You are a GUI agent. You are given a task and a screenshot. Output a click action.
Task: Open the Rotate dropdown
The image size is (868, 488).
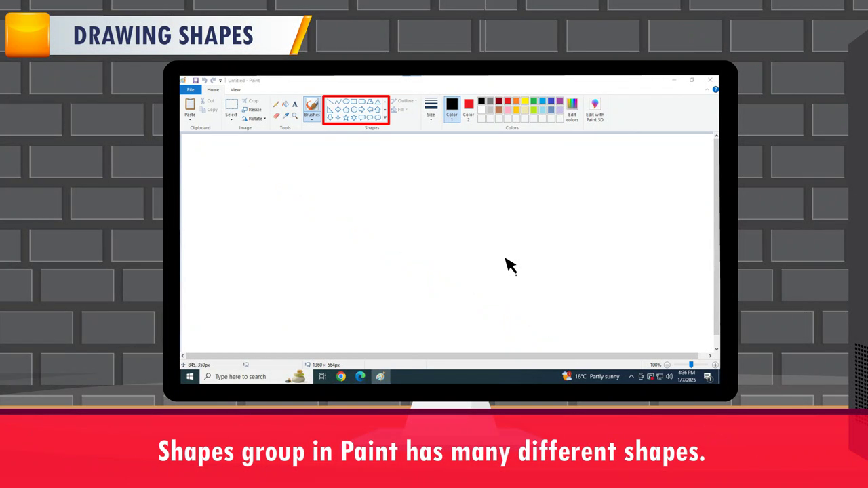(254, 119)
